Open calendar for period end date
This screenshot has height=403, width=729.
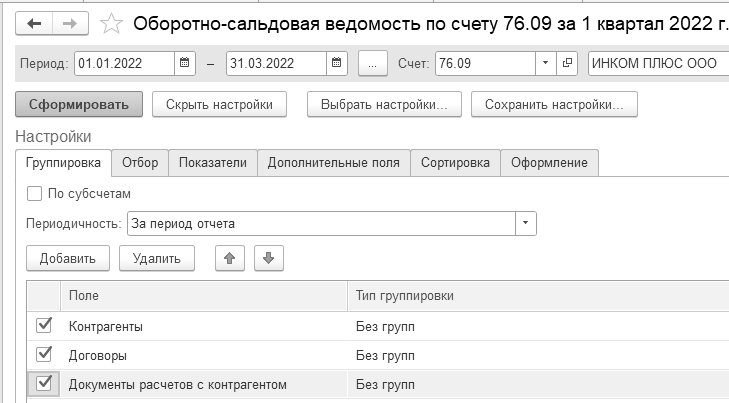[336, 63]
